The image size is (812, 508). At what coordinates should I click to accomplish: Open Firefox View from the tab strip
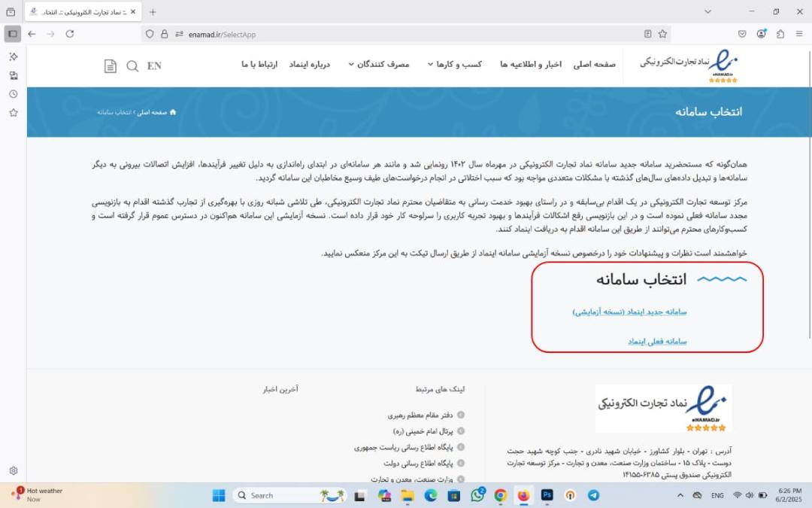coord(11,12)
